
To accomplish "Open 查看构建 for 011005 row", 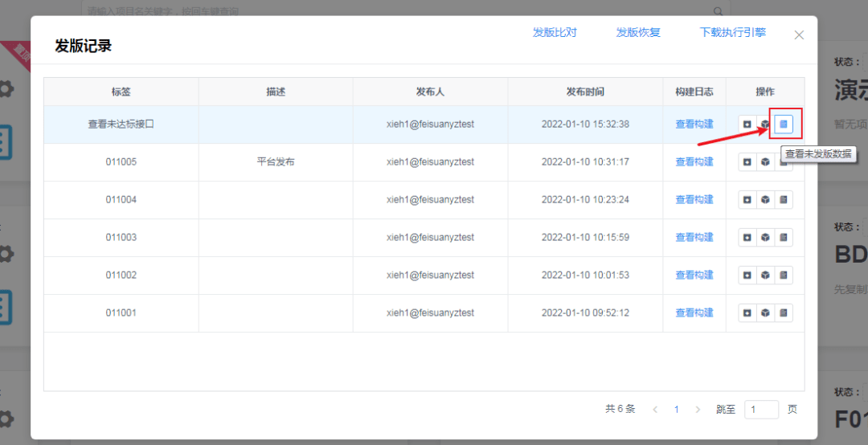I will point(694,162).
